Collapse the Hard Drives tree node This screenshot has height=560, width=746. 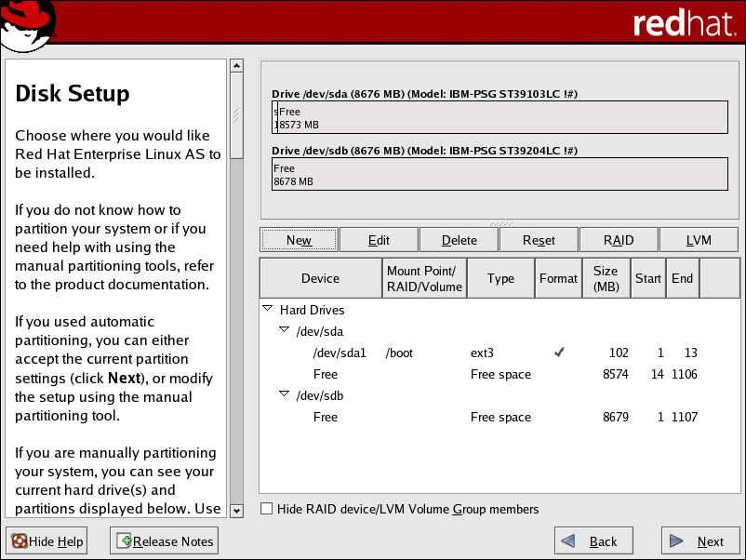tap(268, 310)
